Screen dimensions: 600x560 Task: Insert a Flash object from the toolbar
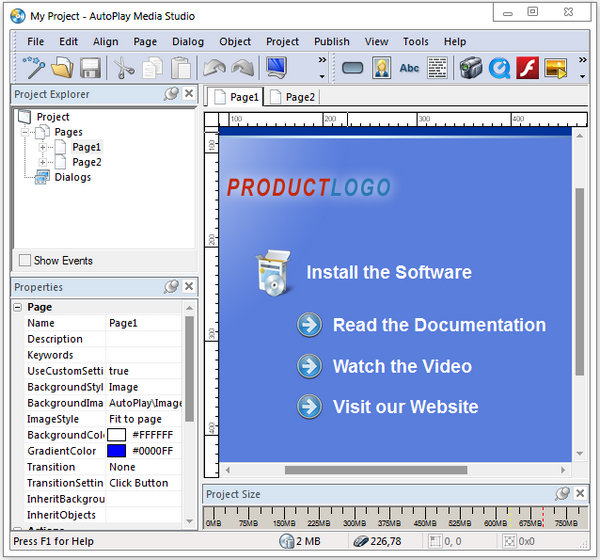point(528,68)
